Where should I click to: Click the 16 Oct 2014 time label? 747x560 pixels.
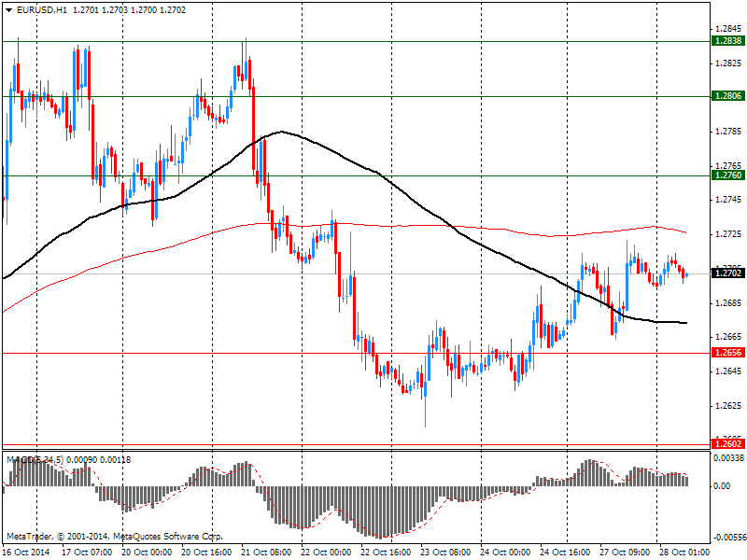pos(26,553)
